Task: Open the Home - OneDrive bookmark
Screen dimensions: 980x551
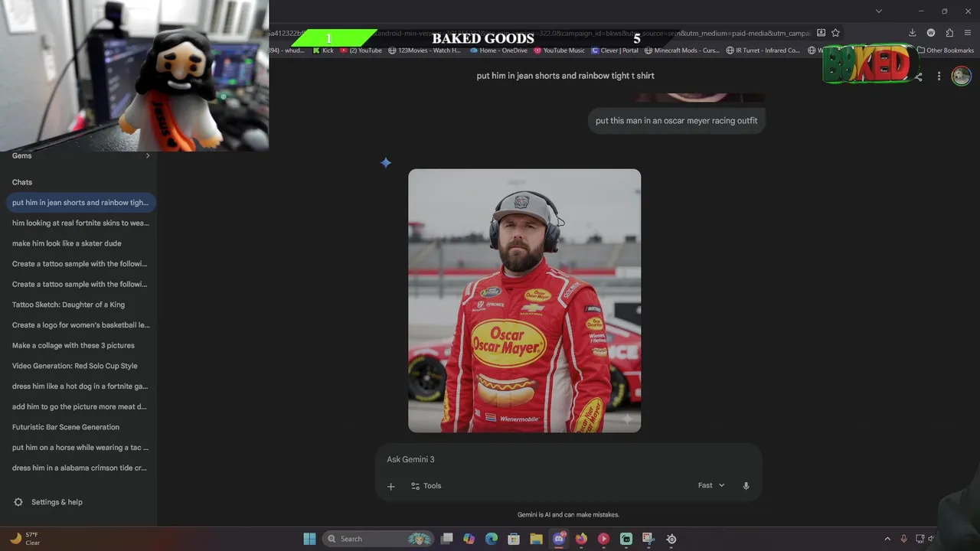Action: pos(498,51)
